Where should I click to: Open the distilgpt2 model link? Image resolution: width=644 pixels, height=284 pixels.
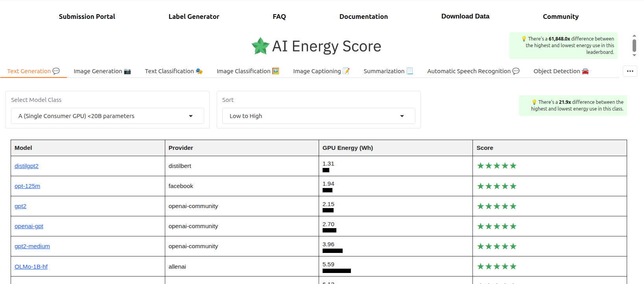point(26,166)
